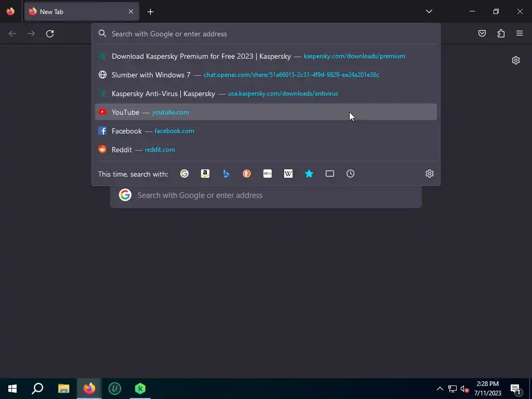Reload the current page
The image size is (532, 399).
pos(50,34)
